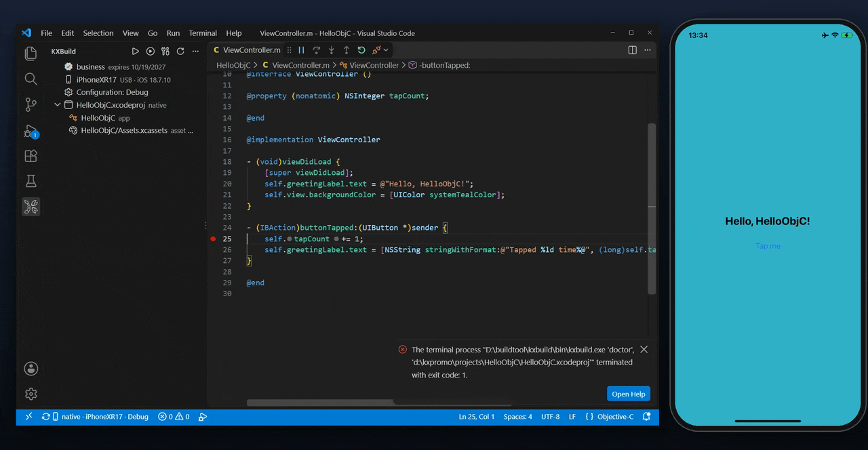This screenshot has width=868, height=450.
Task: Open the File menu
Action: tap(46, 33)
